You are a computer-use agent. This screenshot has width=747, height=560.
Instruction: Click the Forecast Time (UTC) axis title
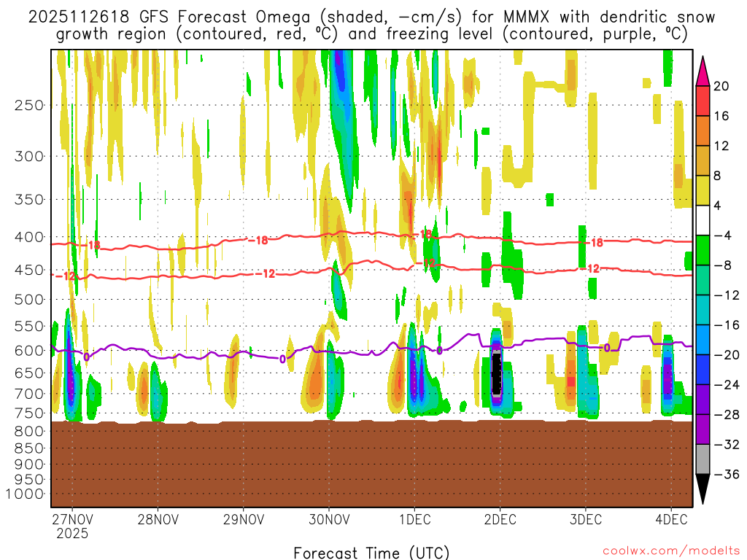click(x=371, y=552)
